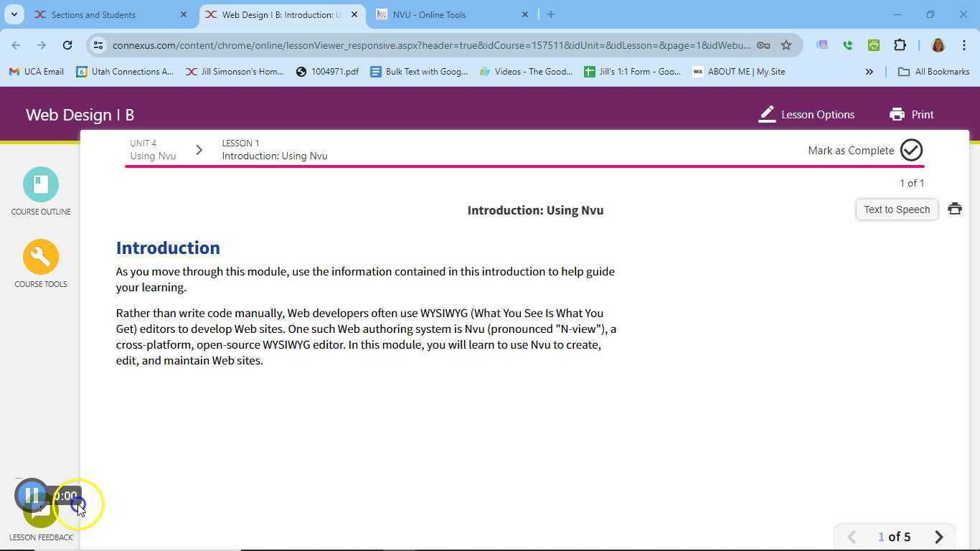
Task: Click the 0:00 audio progress indicator
Action: [66, 495]
